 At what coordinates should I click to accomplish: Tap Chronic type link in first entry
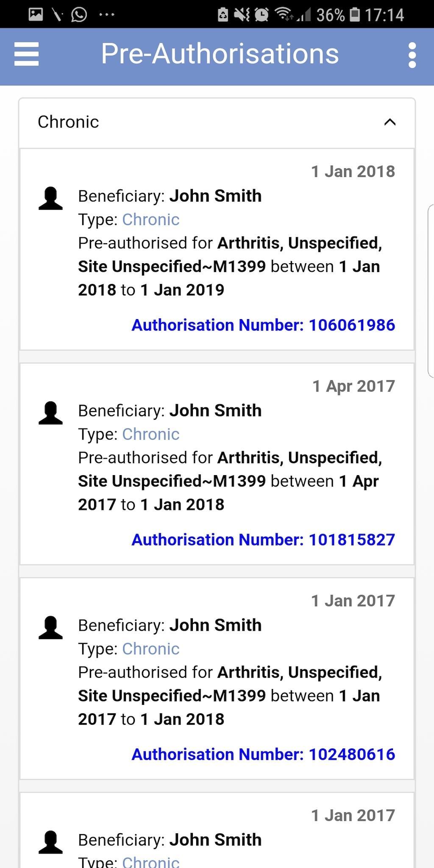point(151,220)
